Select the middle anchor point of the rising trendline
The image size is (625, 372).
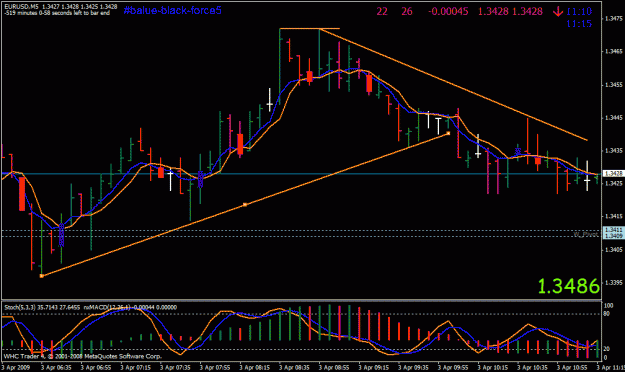pyautogui.click(x=245, y=205)
